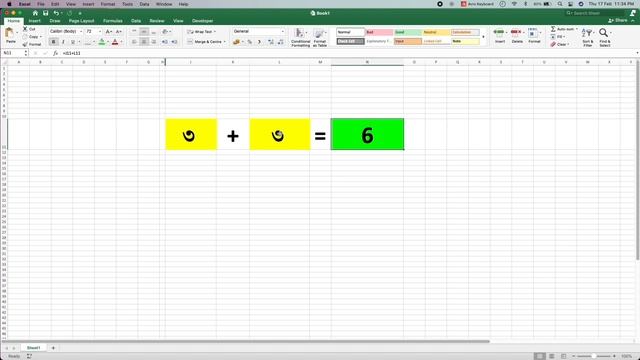Screen dimensions: 640x360
Task: Align text to the left
Action: (134, 42)
